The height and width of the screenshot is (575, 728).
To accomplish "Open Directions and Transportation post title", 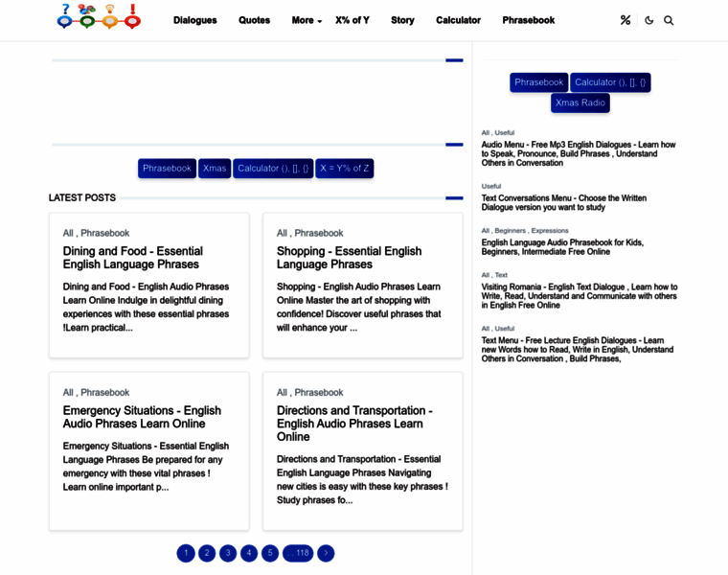I will [x=354, y=424].
